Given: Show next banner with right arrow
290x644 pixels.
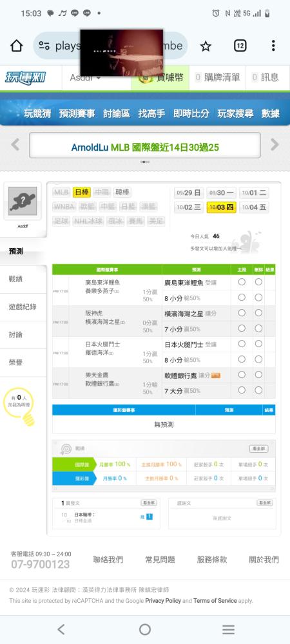Looking at the screenshot, I should [275, 144].
